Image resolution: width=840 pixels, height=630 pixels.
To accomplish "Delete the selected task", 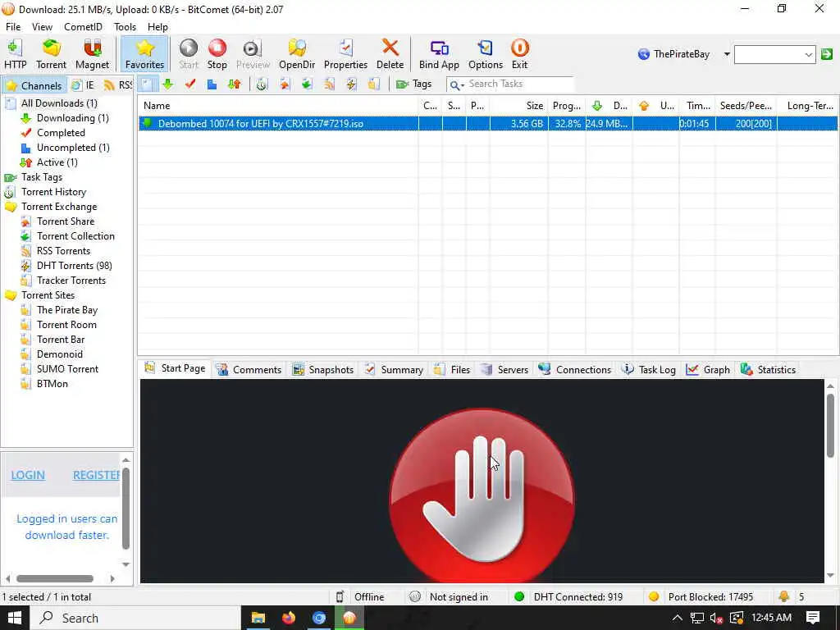I will tap(390, 54).
